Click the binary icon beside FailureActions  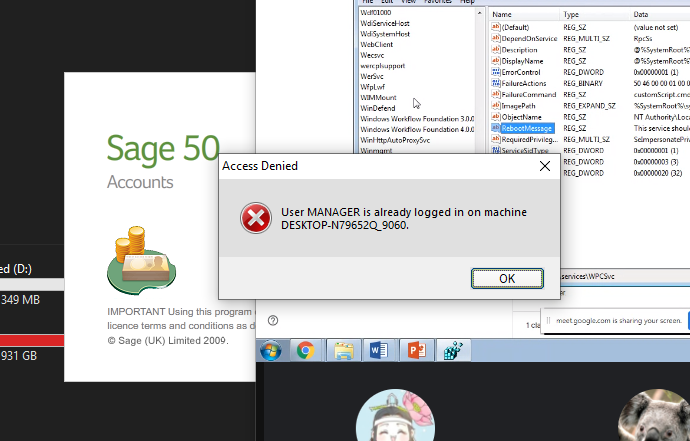495,83
